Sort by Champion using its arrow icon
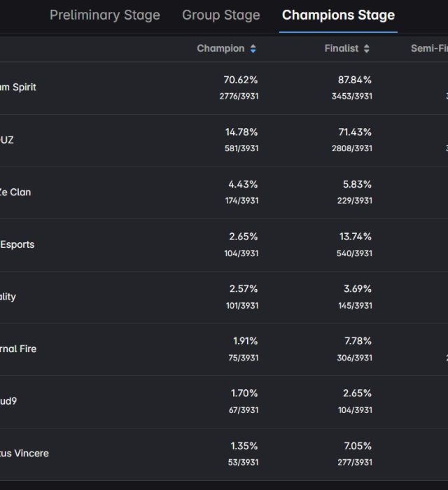The width and height of the screenshot is (448, 490). (253, 49)
